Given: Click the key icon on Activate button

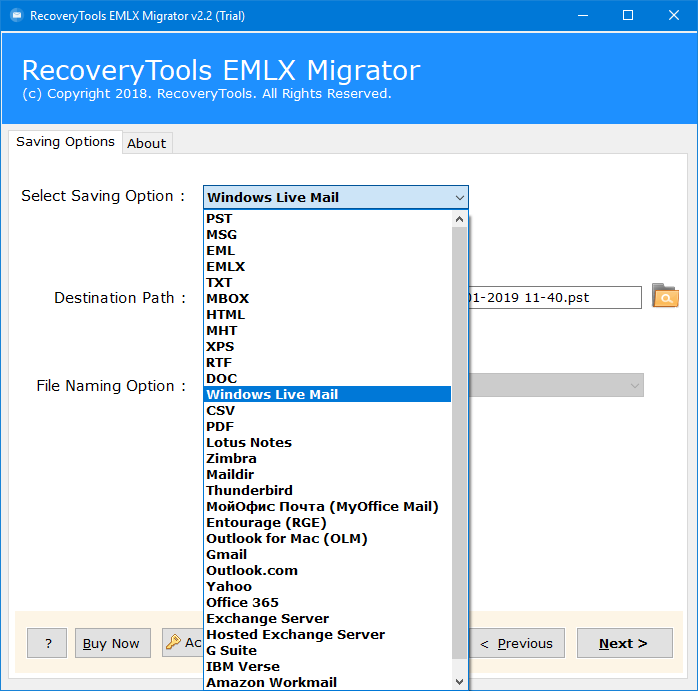Looking at the screenshot, I should pyautogui.click(x=173, y=642).
